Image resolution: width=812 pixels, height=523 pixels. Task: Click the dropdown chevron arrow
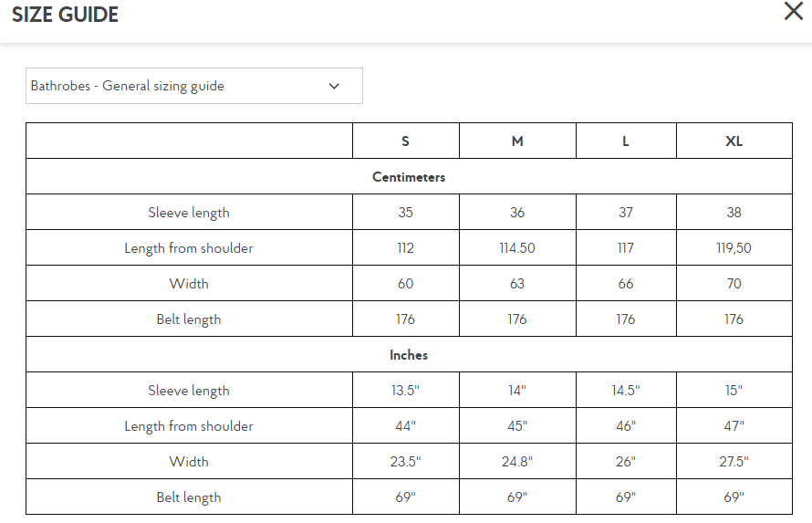(x=334, y=86)
